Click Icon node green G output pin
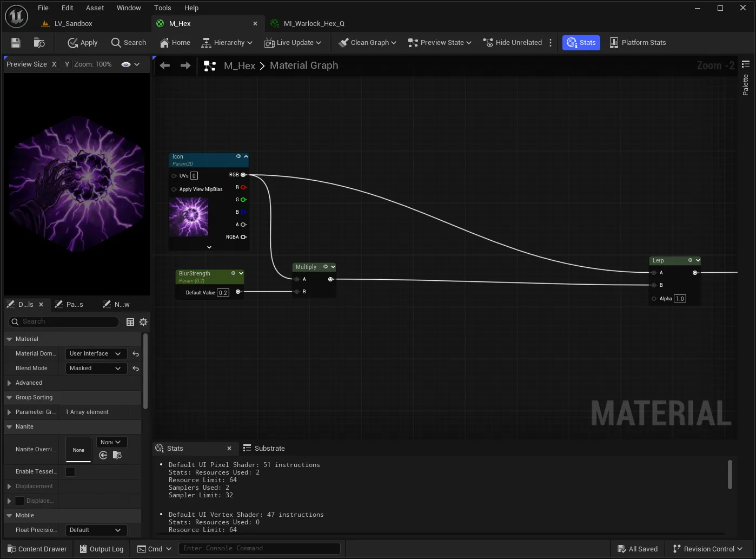Image resolution: width=756 pixels, height=559 pixels. (243, 200)
